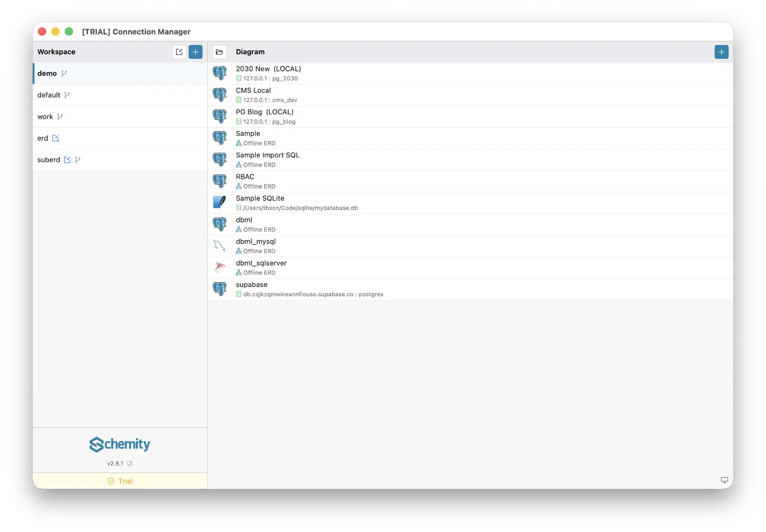The width and height of the screenshot is (766, 532).
Task: Click the 127.0.0.1 : pg_2030 address
Action: point(270,78)
